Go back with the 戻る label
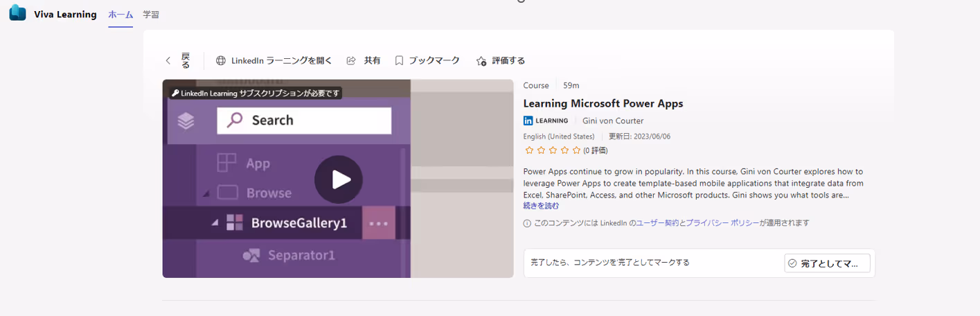The width and height of the screenshot is (980, 316). tap(186, 60)
